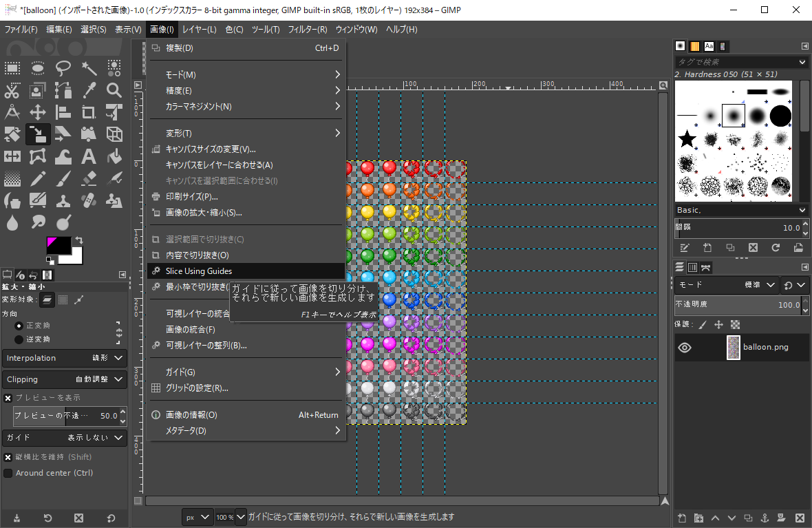
Task: Choose Slice Using Guides menu item
Action: (x=200, y=271)
